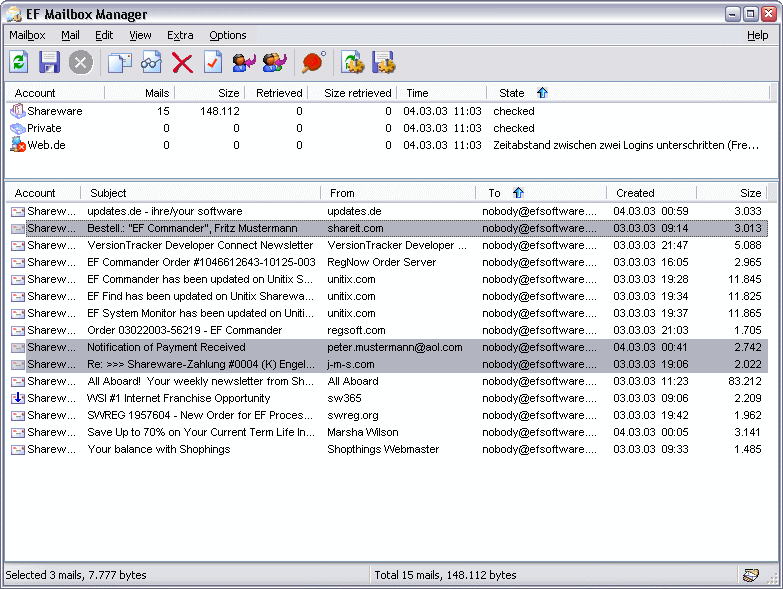The height and width of the screenshot is (589, 783).
Task: Click the Private account icon
Action: click(x=17, y=128)
